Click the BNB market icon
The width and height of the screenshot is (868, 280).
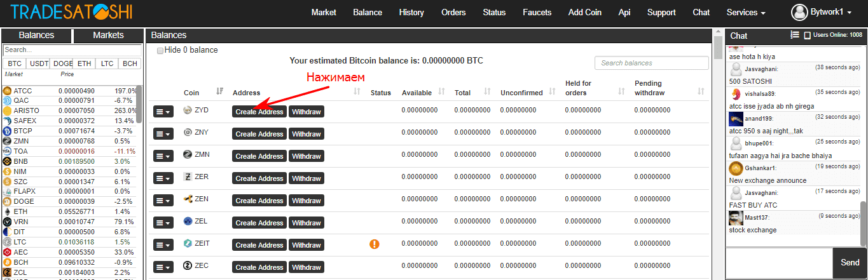(x=8, y=162)
